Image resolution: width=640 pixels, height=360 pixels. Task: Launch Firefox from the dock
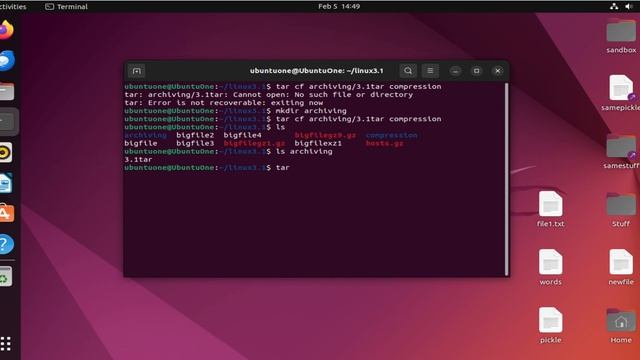[6, 30]
